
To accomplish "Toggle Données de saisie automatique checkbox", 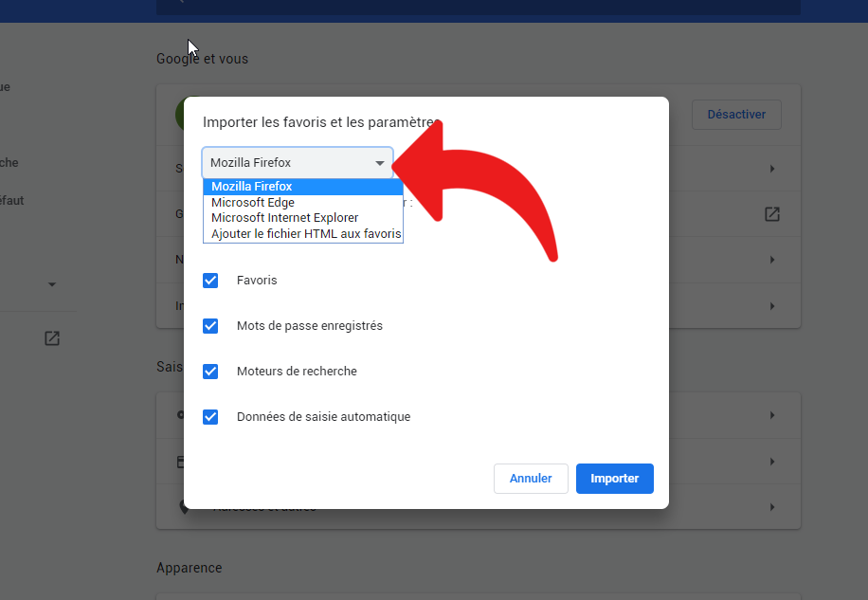I will click(210, 417).
